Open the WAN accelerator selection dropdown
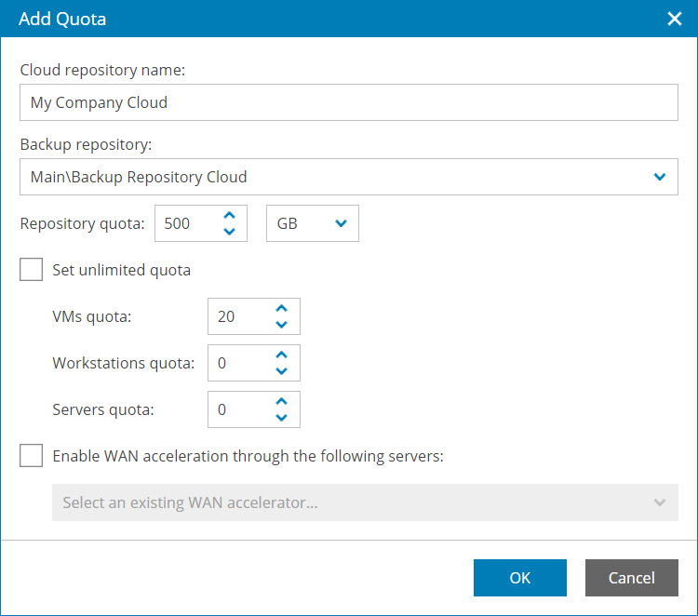The width and height of the screenshot is (698, 616). tap(365, 502)
